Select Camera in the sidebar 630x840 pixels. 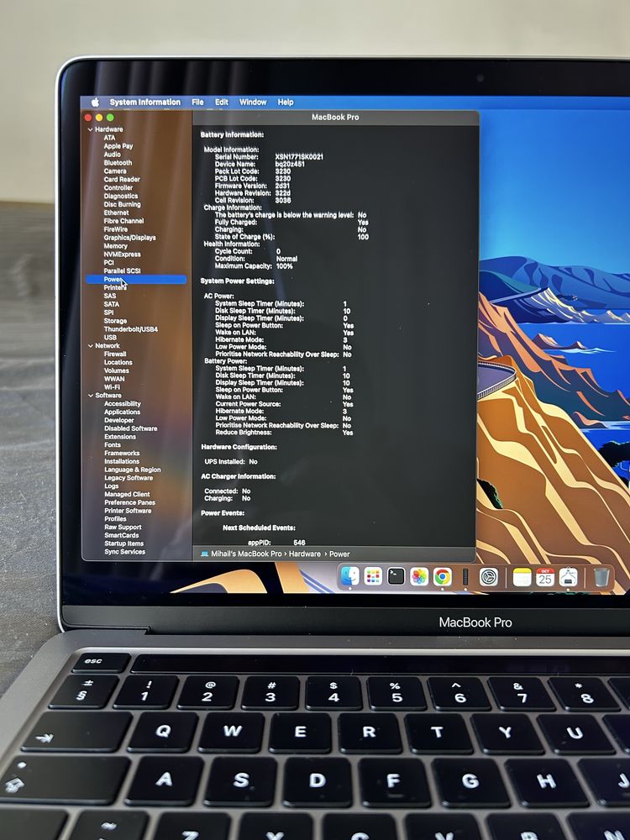tap(115, 171)
